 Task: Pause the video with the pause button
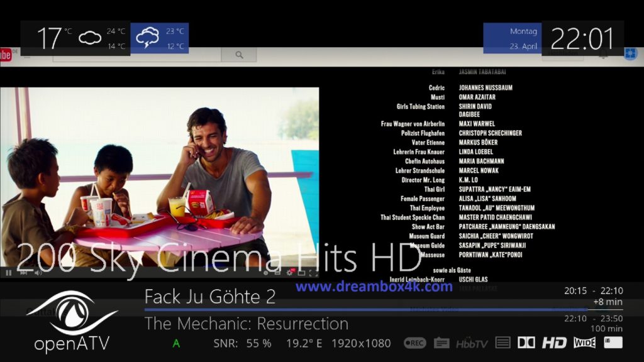coord(9,273)
